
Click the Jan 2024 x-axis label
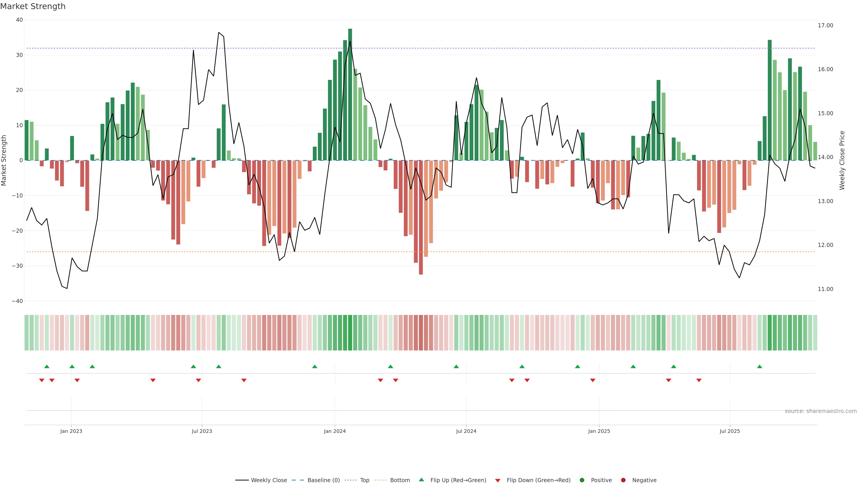point(335,431)
